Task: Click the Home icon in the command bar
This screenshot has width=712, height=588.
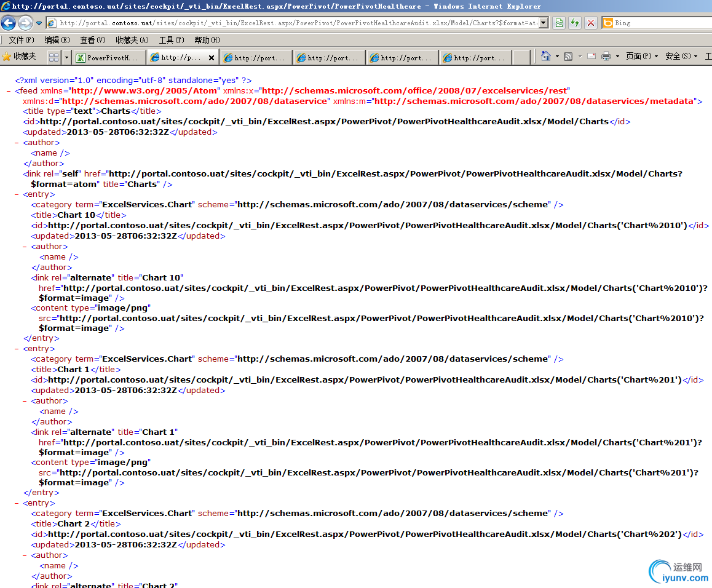Action: coord(546,56)
